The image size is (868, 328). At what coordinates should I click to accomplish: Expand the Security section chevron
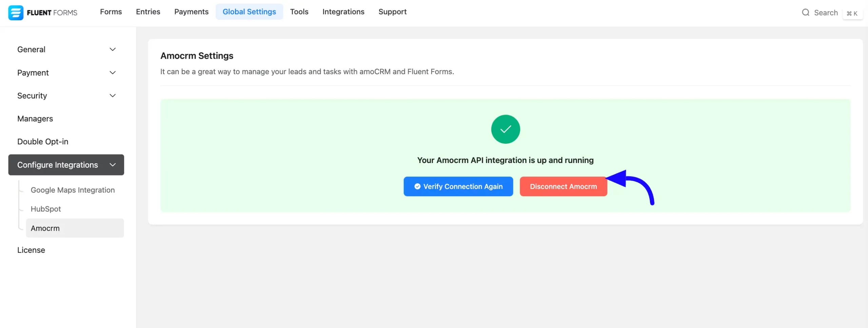point(113,96)
